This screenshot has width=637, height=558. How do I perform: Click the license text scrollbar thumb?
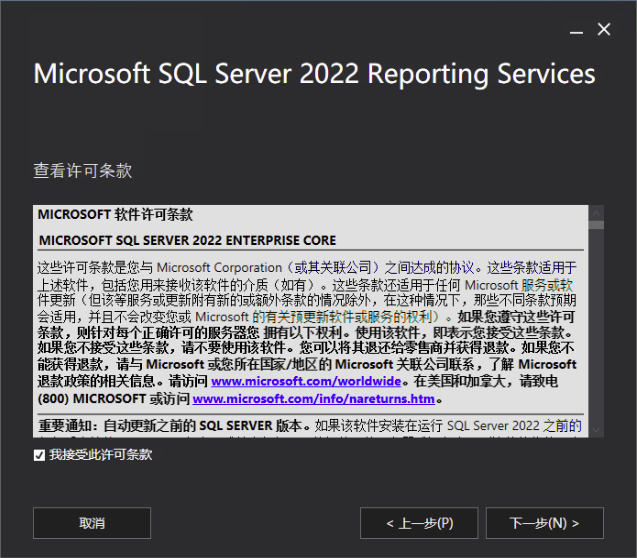(596, 225)
